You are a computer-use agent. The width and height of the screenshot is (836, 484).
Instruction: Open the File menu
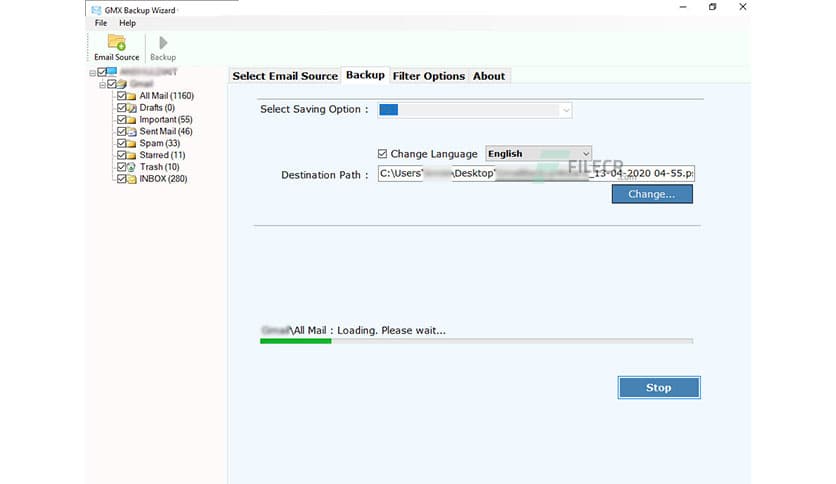tap(101, 23)
